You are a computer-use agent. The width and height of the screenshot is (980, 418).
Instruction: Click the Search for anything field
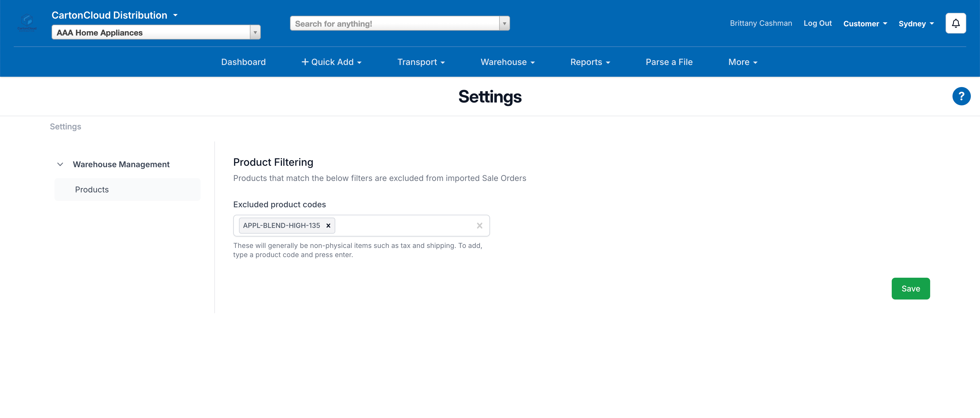coord(395,23)
